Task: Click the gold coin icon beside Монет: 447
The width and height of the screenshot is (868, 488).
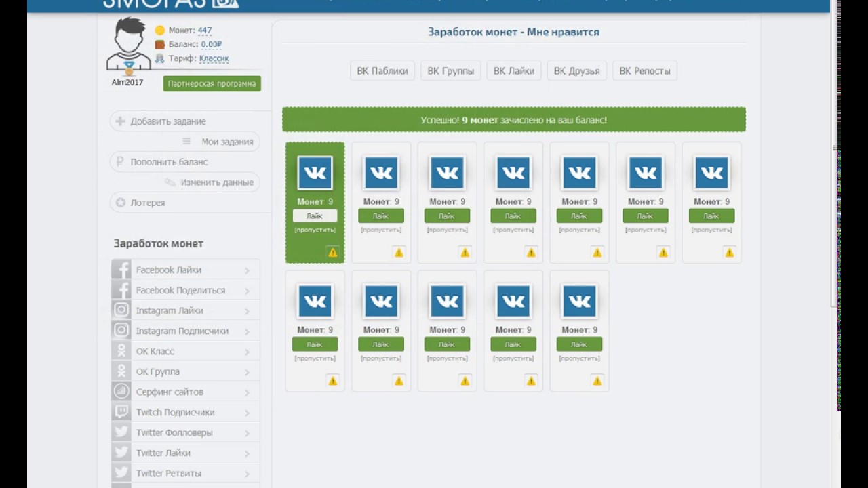Action: [x=159, y=30]
